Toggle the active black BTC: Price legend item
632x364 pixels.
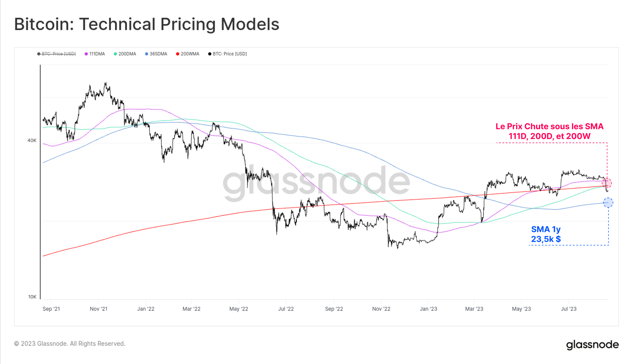click(228, 54)
